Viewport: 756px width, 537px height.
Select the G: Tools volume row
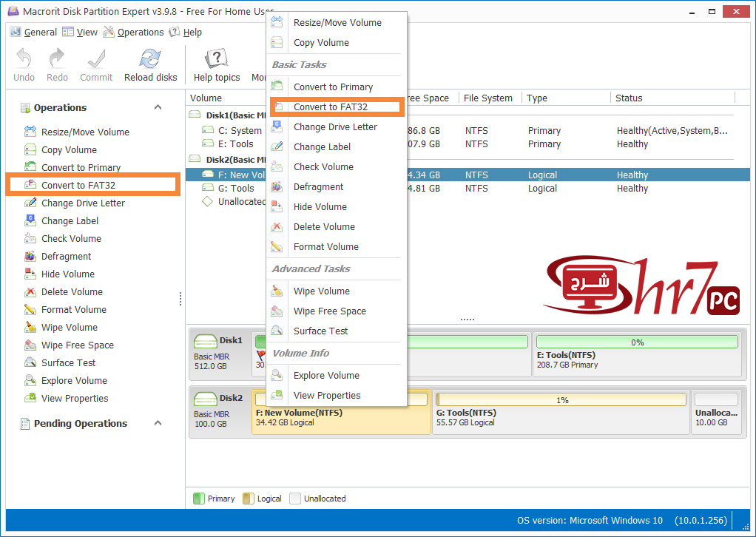[468, 189]
